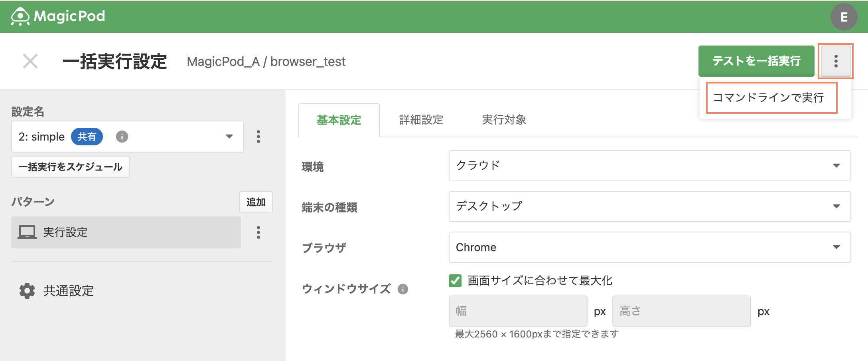Toggle the three-dot menu next to テストを一括実行
This screenshot has width=868, height=361.
point(836,61)
